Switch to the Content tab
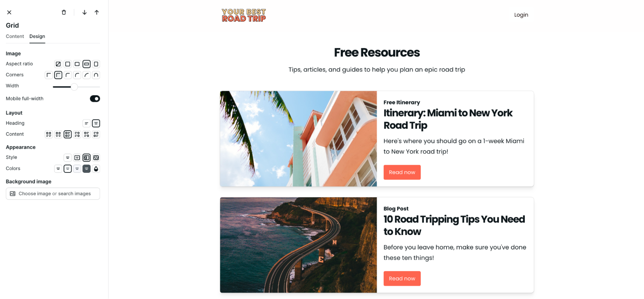 point(15,36)
